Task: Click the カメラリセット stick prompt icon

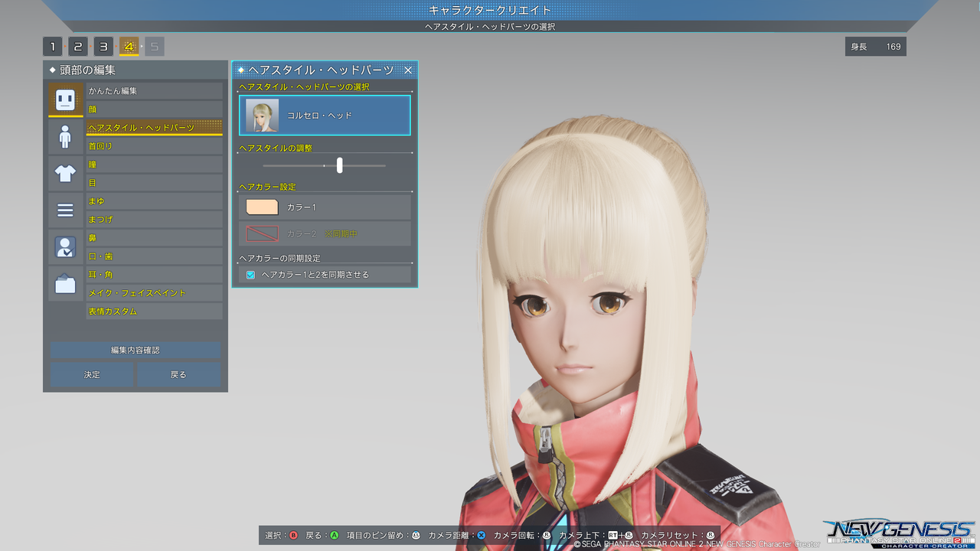Action: 710,535
